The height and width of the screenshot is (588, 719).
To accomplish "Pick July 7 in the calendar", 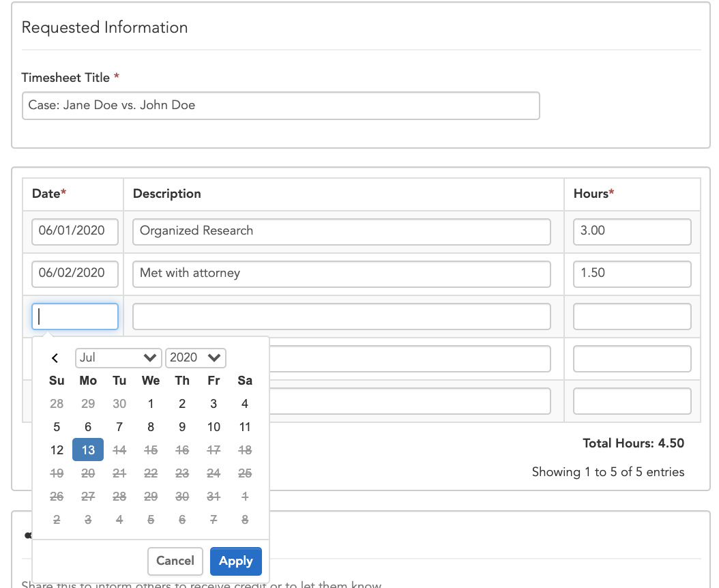I will 119,427.
